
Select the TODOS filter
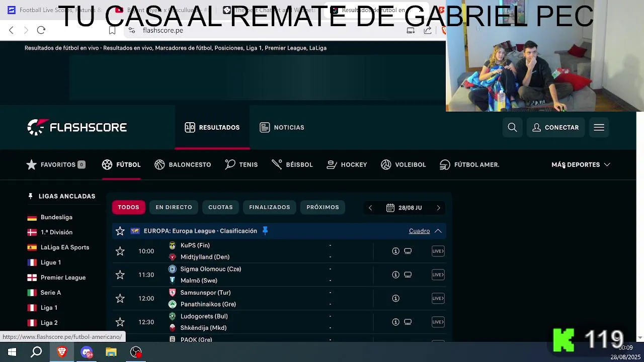click(128, 207)
